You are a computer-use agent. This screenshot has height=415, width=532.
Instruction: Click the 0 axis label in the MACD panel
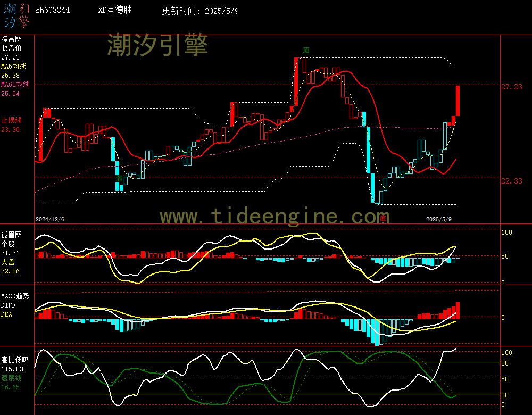pyautogui.click(x=503, y=318)
